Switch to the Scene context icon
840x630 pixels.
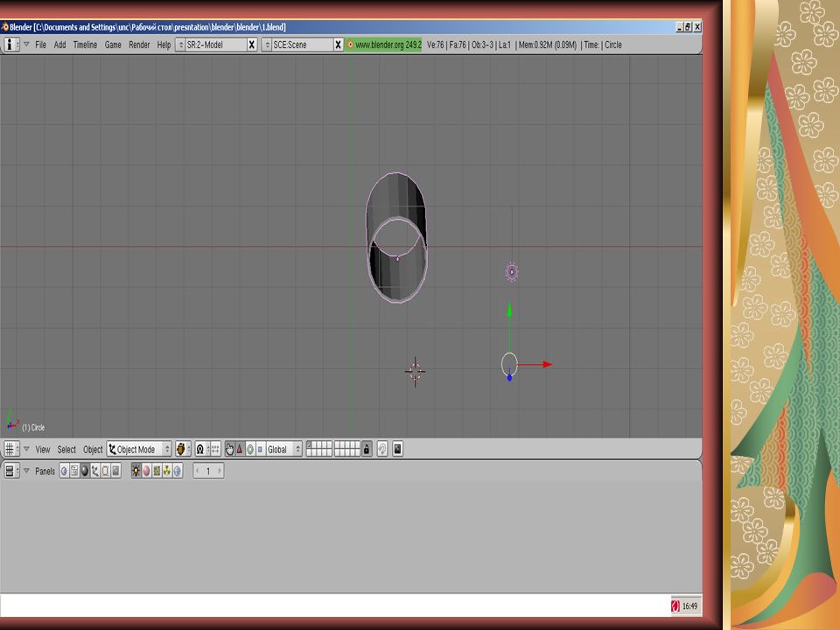click(115, 471)
